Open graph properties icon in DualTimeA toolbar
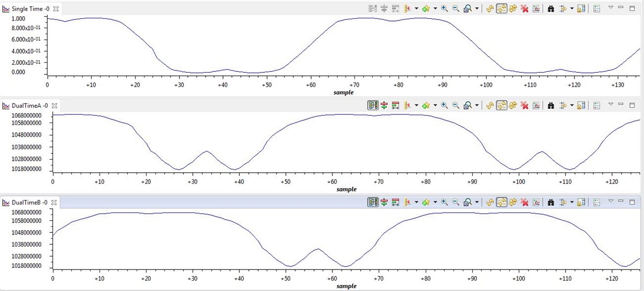This screenshot has width=644, height=291. click(536, 105)
